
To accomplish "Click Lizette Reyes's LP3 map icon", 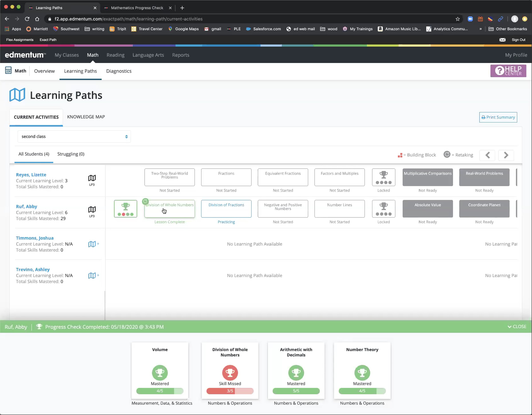I will [x=92, y=178].
